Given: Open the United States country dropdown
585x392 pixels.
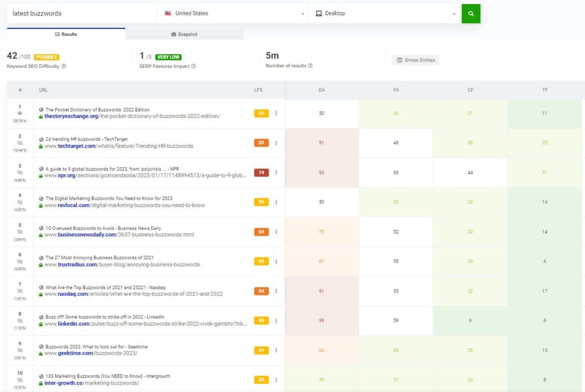Looking at the screenshot, I should coord(302,13).
